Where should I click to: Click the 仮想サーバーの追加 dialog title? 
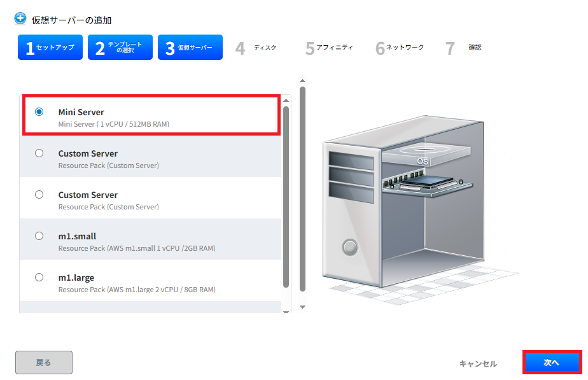click(72, 20)
